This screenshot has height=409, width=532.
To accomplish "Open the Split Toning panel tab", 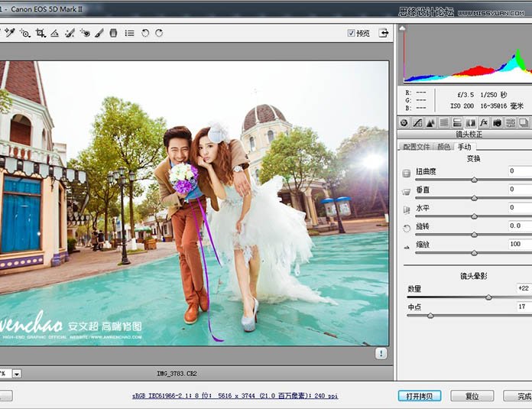I will 457,123.
